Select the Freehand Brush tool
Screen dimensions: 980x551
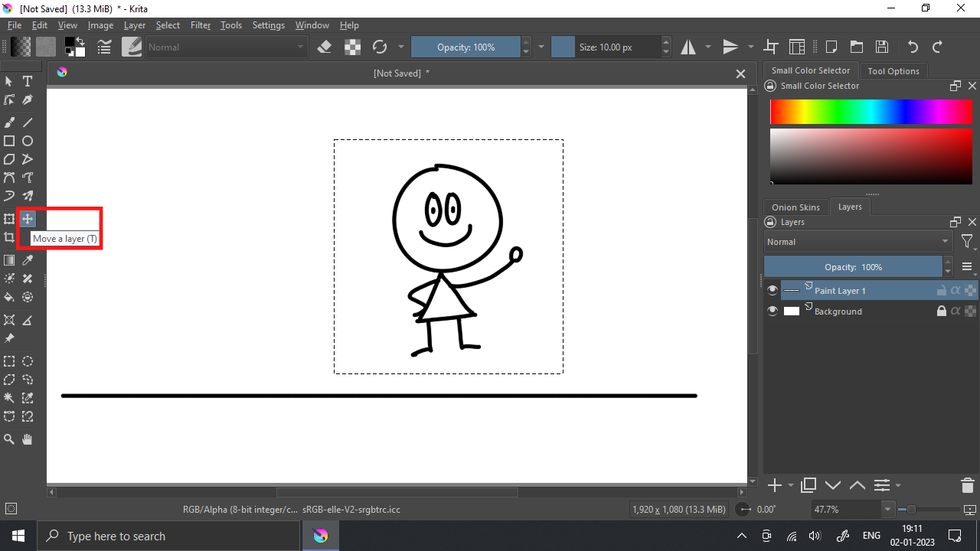[9, 122]
